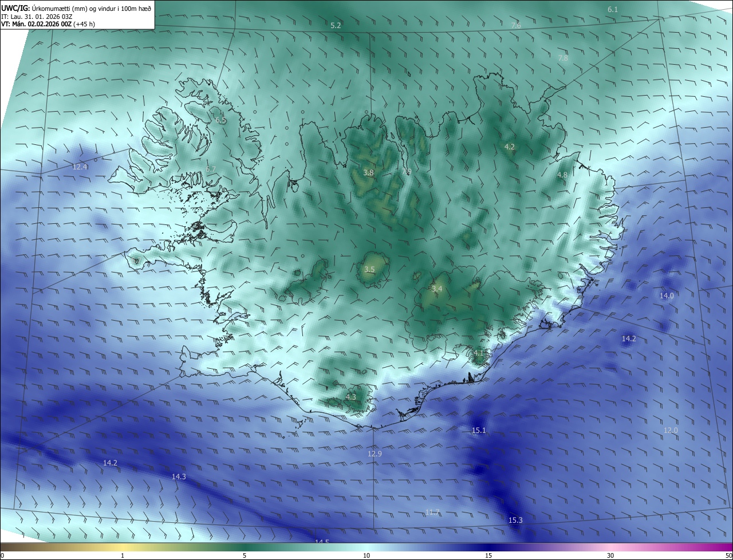Click the 12.0 value label
Viewport: 733px width, 560px height.
pos(671,430)
